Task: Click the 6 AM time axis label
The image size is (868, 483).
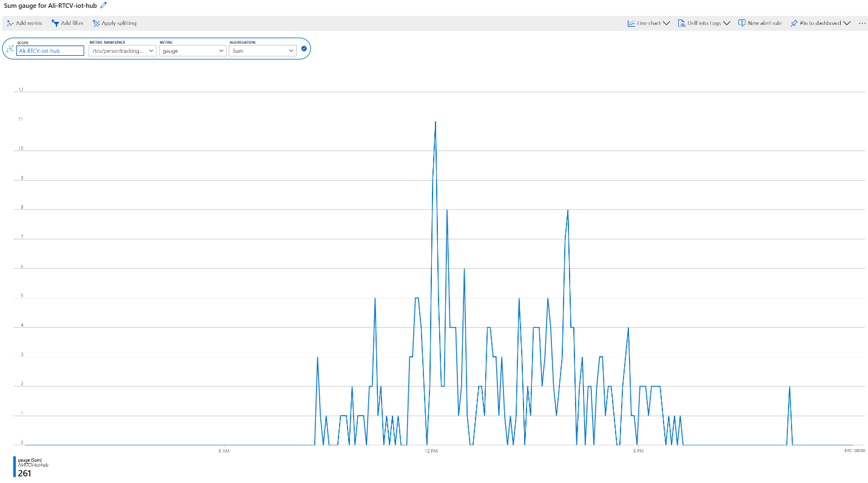Action: (223, 451)
